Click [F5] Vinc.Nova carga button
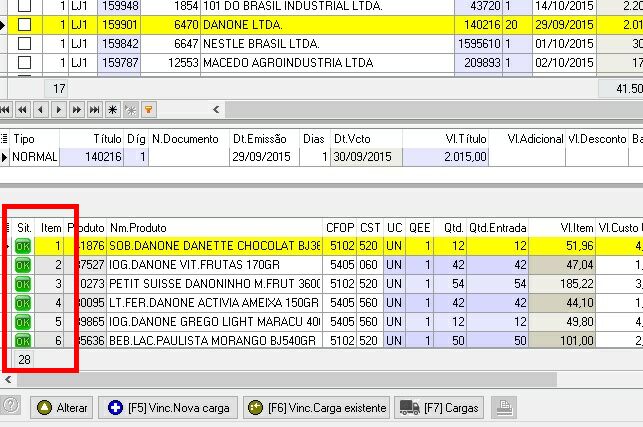The width and height of the screenshot is (643, 427). tap(168, 408)
